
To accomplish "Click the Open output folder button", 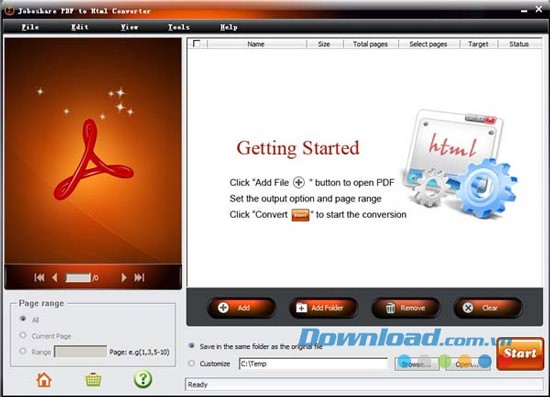I will 468,364.
